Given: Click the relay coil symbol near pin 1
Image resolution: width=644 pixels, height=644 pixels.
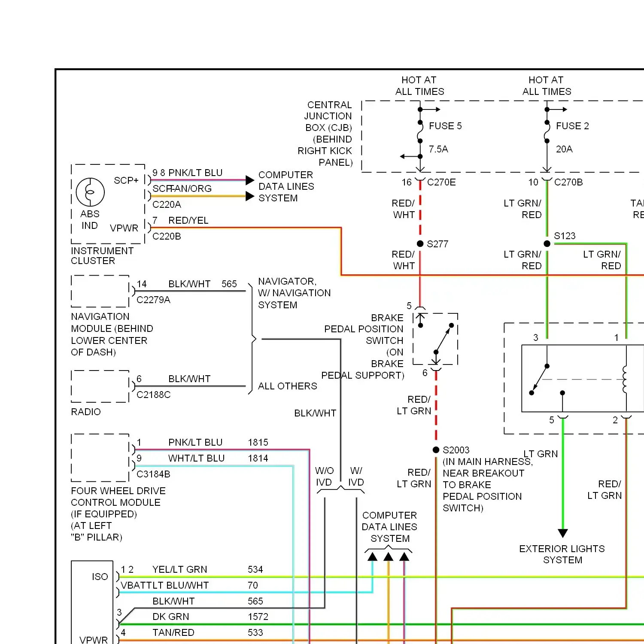Looking at the screenshot, I should click(625, 379).
